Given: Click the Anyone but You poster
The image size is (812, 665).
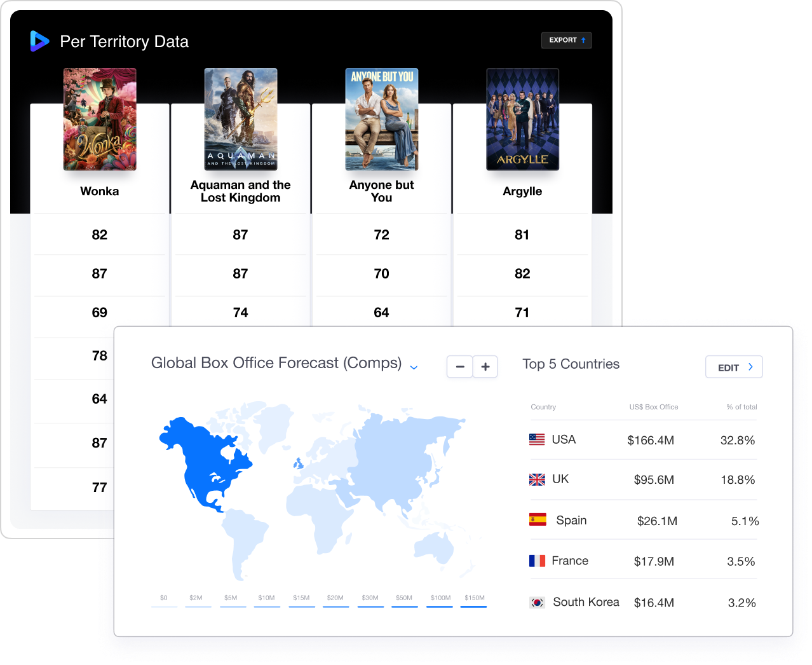Looking at the screenshot, I should (x=381, y=120).
